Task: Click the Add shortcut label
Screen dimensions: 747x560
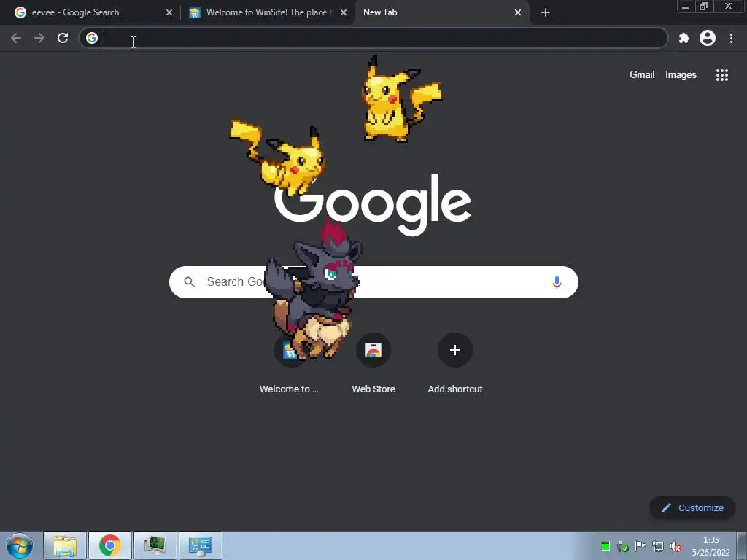Action: coord(455,389)
